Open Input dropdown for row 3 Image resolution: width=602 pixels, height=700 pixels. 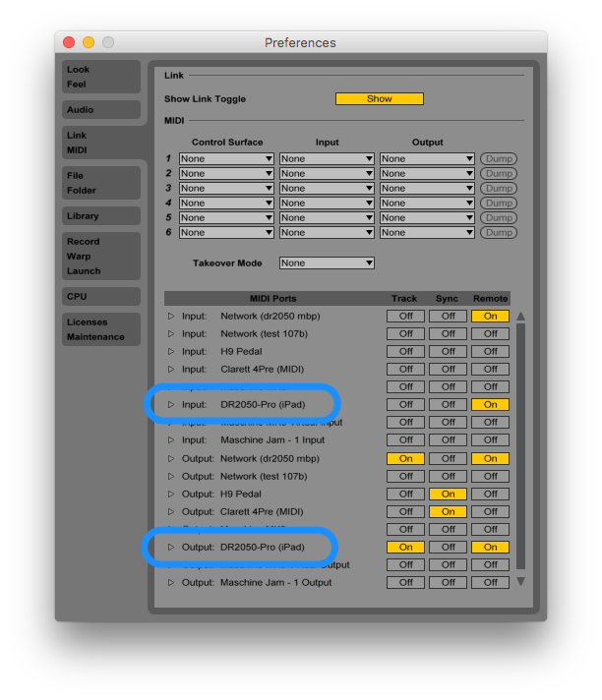click(x=327, y=189)
